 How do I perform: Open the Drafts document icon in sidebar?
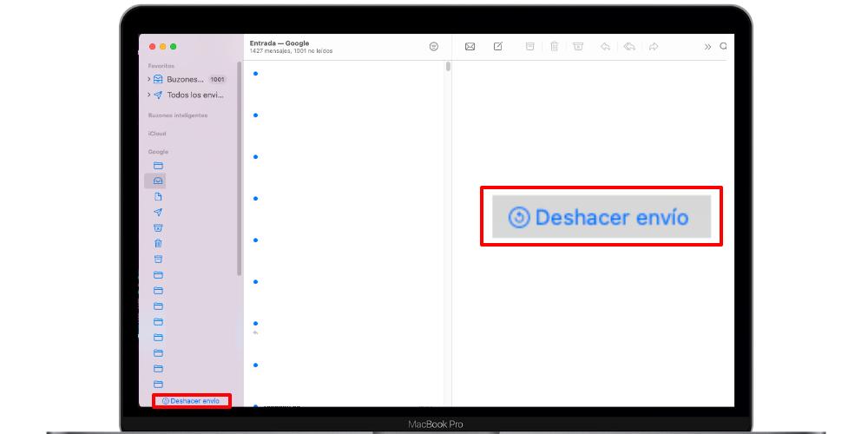click(x=158, y=196)
